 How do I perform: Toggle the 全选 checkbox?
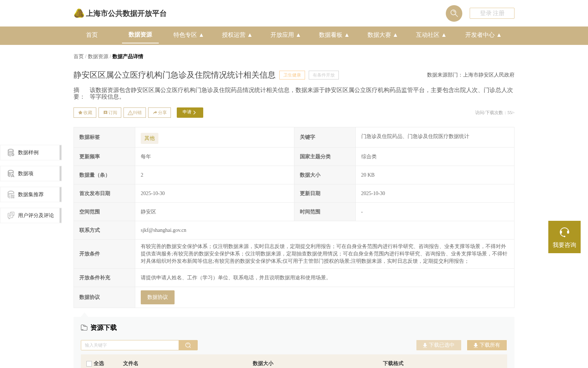click(89, 364)
